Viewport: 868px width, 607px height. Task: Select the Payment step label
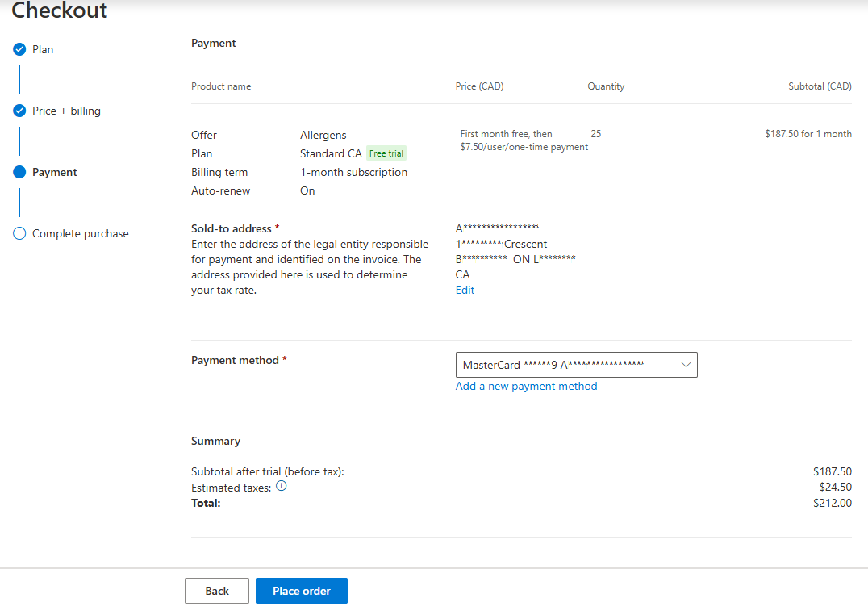click(x=55, y=172)
